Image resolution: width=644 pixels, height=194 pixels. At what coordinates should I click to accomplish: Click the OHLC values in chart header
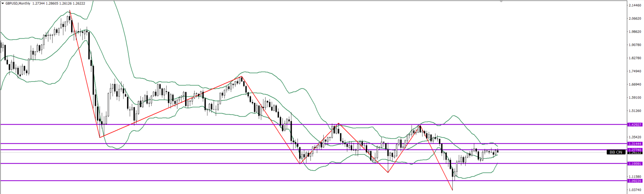pyautogui.click(x=59, y=3)
